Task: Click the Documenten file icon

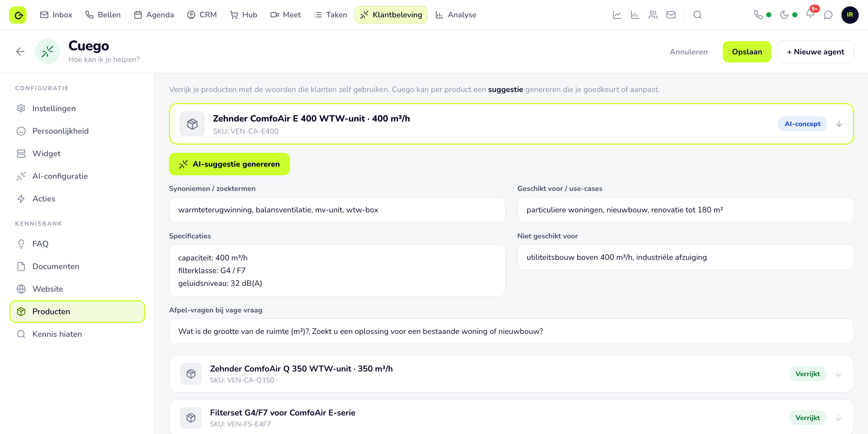Action: pyautogui.click(x=21, y=266)
